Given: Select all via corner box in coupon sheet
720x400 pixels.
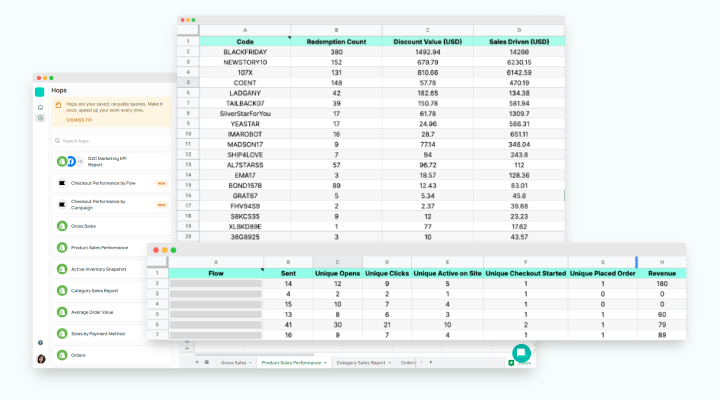Looking at the screenshot, I should click(188, 30).
